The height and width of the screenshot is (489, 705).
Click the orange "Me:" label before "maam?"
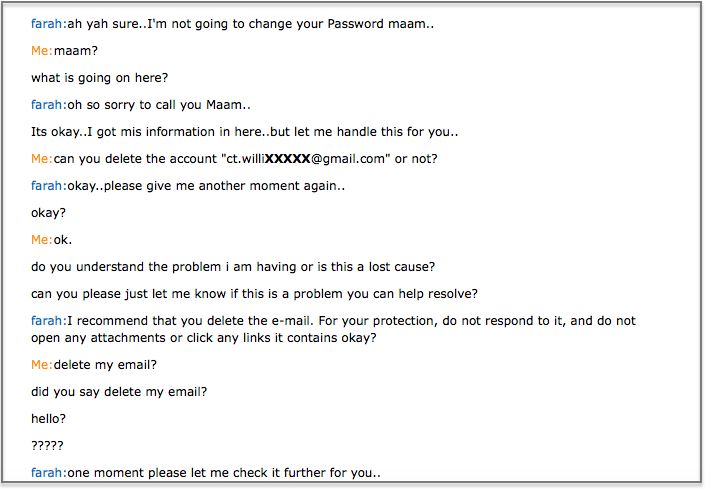(x=42, y=51)
